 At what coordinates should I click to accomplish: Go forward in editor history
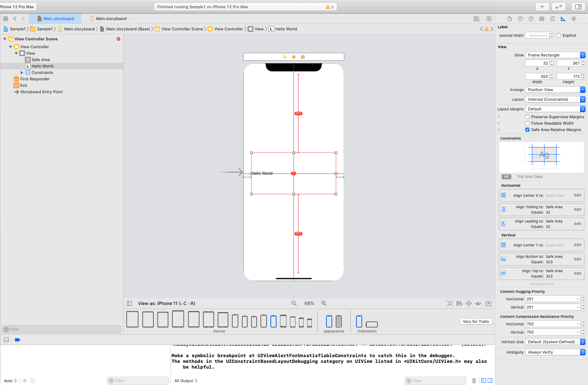[x=23, y=19]
